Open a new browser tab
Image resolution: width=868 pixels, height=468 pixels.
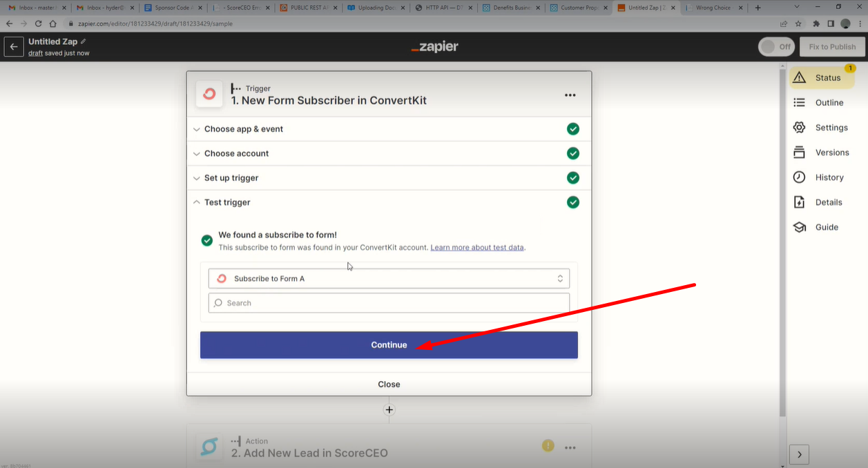[758, 8]
